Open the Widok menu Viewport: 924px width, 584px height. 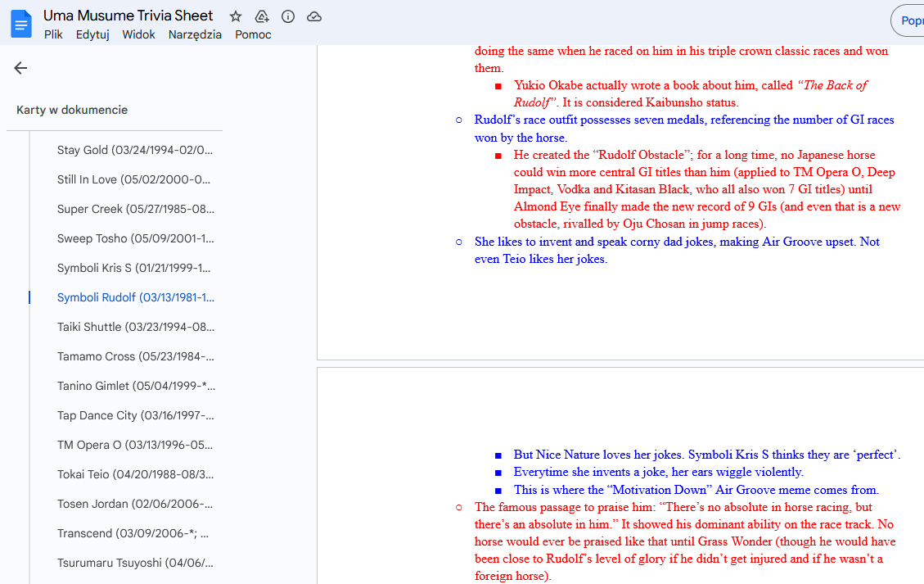click(138, 34)
